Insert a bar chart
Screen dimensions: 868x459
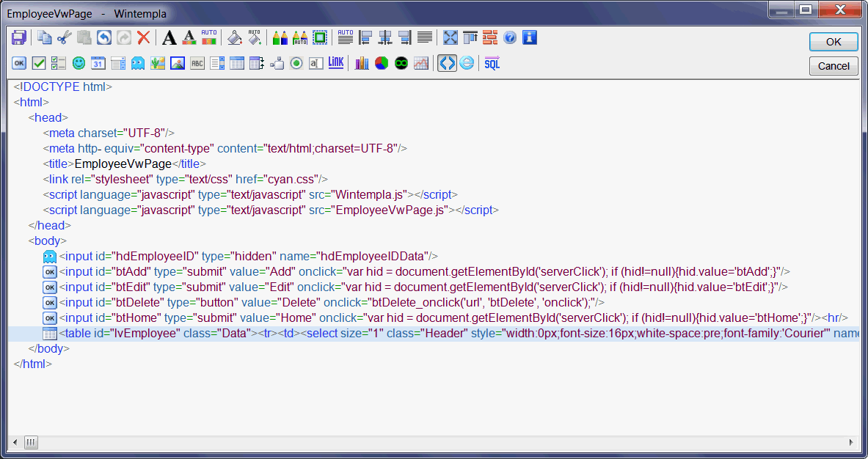362,64
